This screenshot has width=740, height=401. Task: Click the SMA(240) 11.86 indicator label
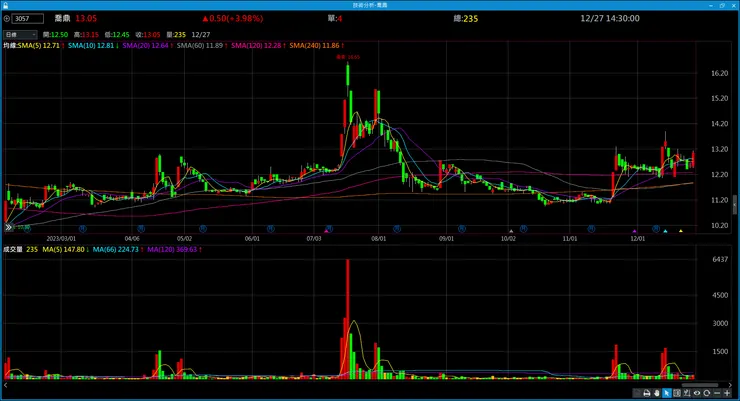pos(314,46)
